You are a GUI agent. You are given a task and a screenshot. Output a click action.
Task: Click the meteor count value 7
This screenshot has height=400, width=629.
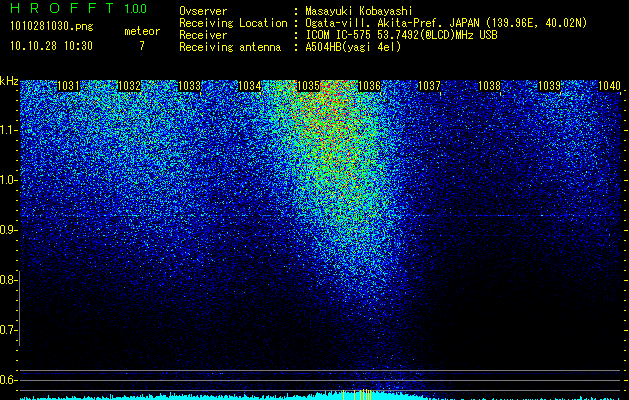(142, 46)
